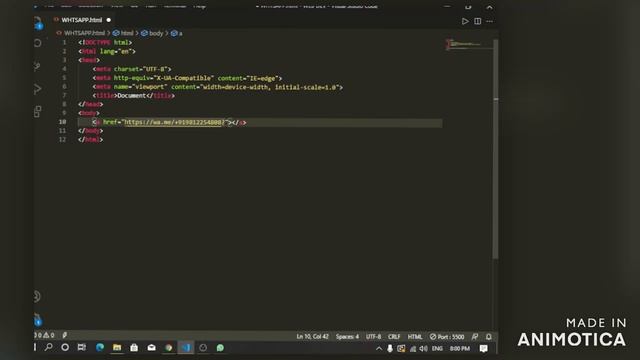Click the editor vertical scrollbar

pos(496,149)
